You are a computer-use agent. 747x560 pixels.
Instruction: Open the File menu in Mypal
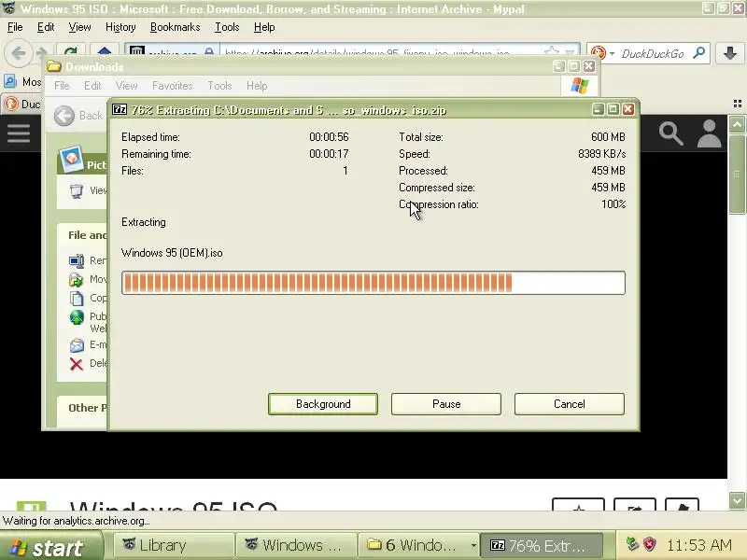(15, 27)
